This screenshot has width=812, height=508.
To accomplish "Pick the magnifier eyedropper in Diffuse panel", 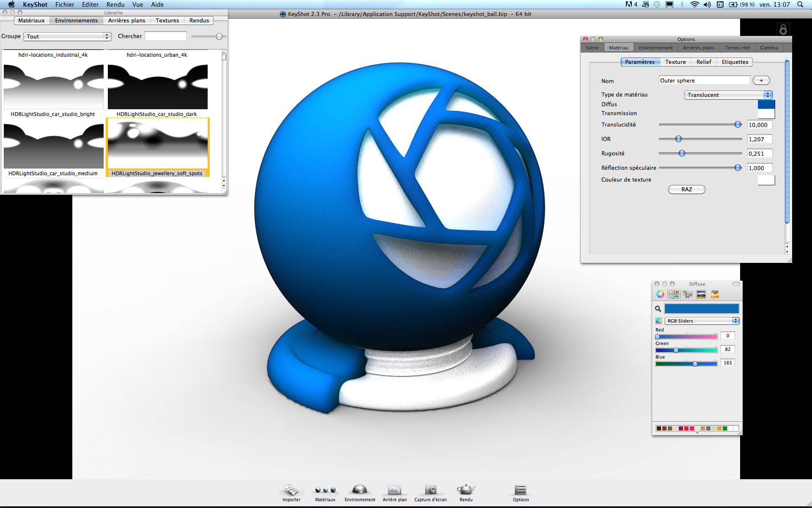I will coord(658,309).
